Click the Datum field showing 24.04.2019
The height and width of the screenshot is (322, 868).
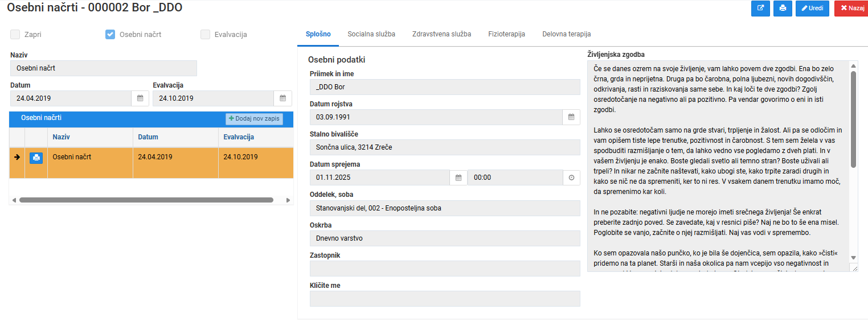[x=71, y=98]
